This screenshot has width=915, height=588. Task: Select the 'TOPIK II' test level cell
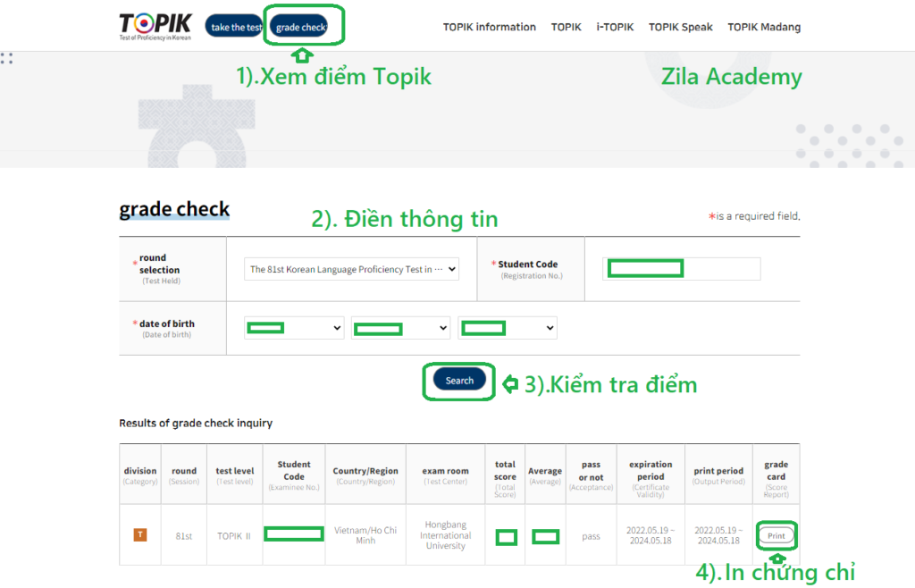pyautogui.click(x=234, y=536)
